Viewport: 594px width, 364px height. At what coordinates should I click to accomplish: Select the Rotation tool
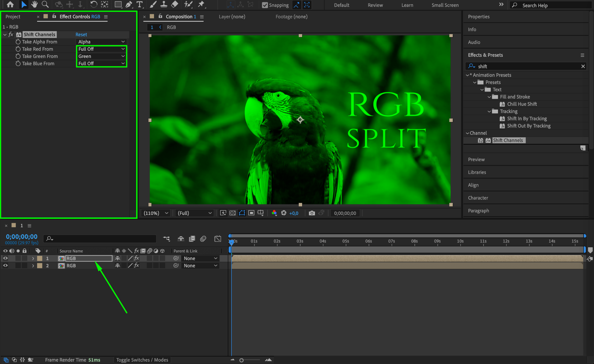point(93,4)
